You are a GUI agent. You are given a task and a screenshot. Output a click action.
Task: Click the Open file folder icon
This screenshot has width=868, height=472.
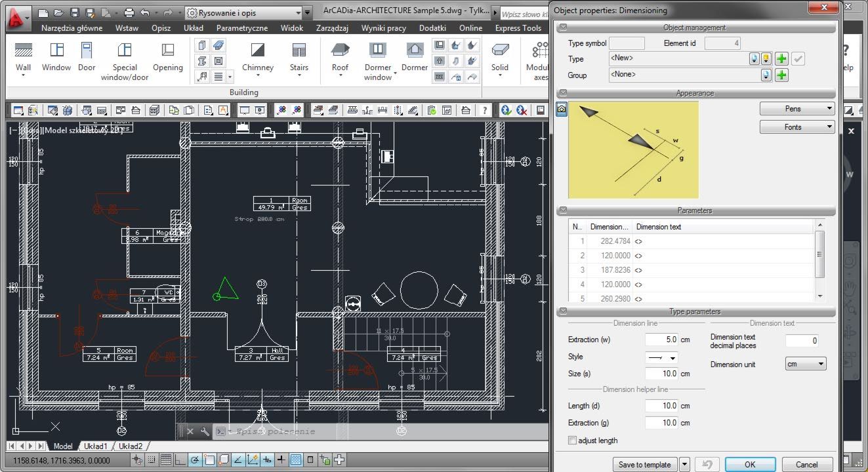point(59,12)
